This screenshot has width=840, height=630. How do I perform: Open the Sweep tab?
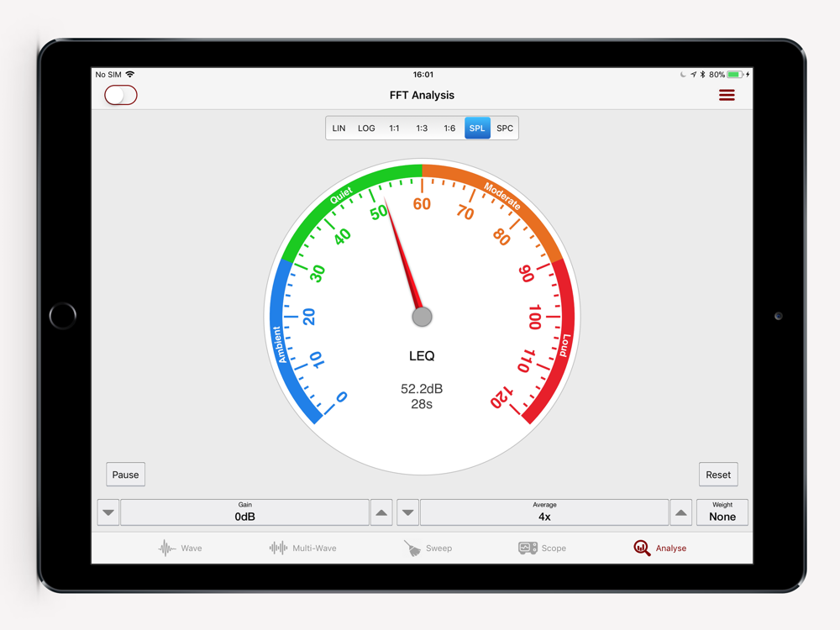click(x=428, y=548)
